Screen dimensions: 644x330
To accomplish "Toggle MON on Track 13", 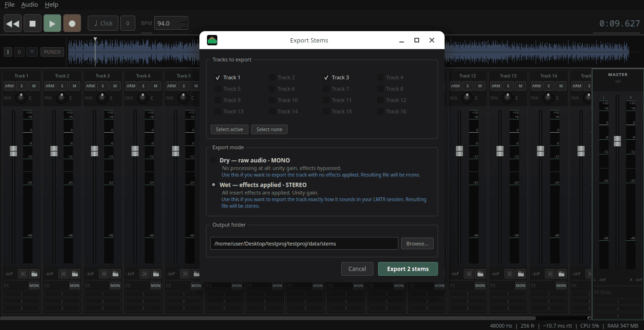I will pyautogui.click(x=520, y=286).
